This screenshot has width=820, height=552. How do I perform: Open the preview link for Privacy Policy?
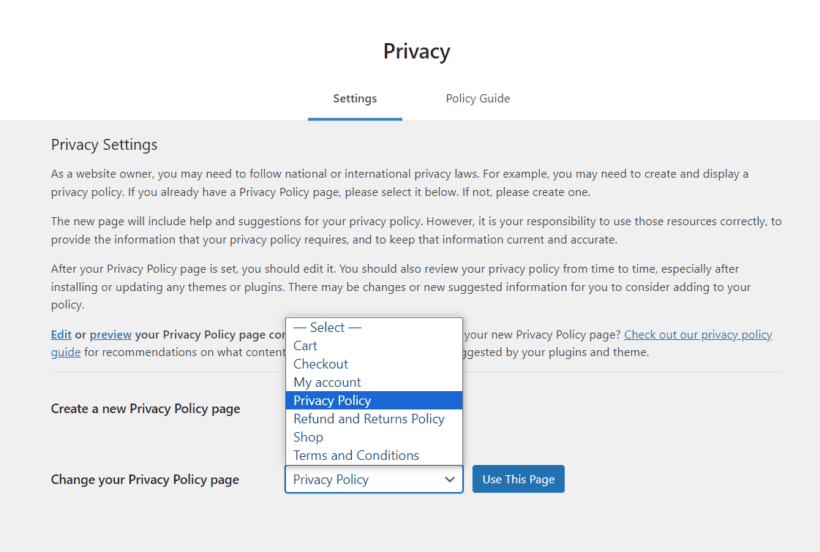click(x=110, y=335)
